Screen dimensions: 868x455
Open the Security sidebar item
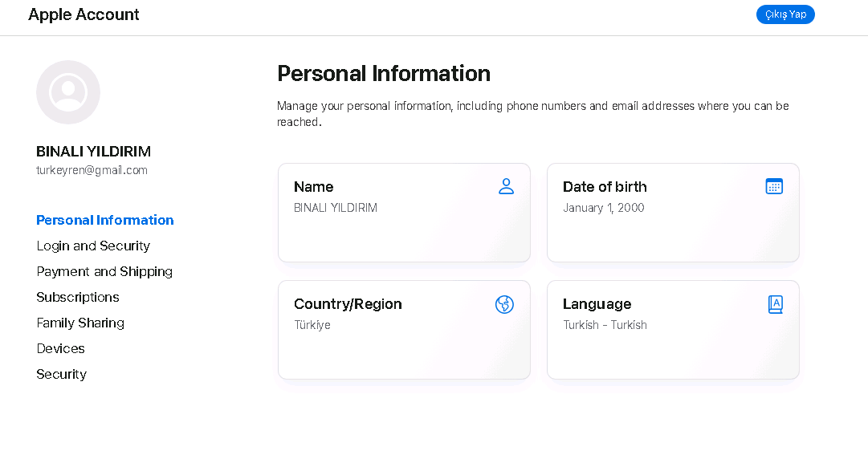click(x=62, y=374)
